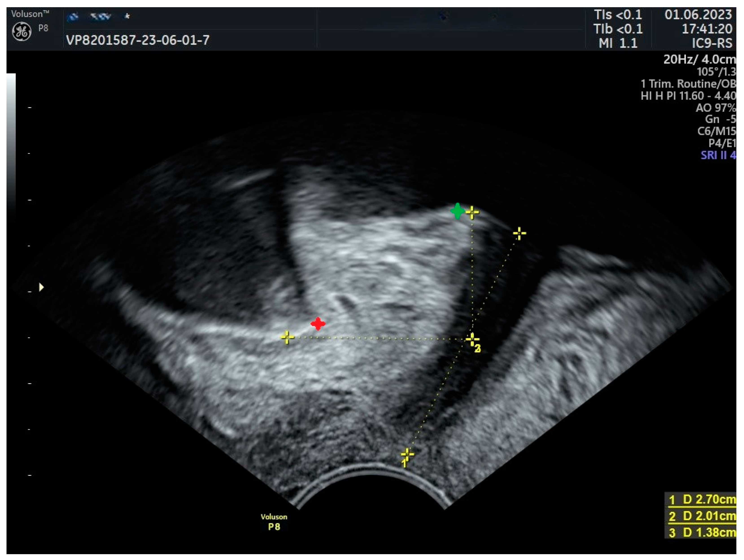Select the bottom caliper labeled 1
Screen dimensions: 744x560
pos(407,455)
